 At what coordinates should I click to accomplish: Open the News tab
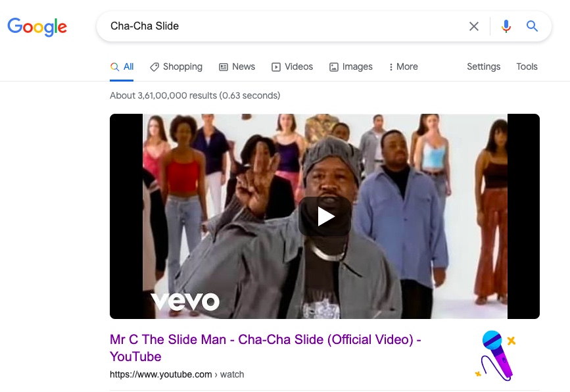[237, 67]
